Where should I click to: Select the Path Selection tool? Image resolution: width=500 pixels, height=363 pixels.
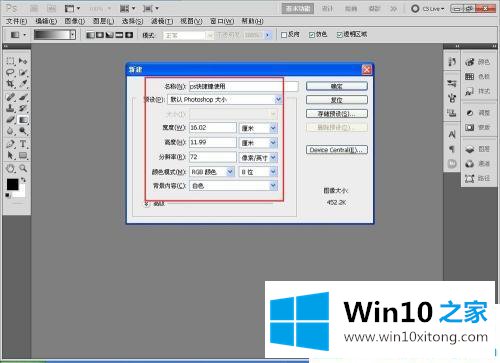10,155
